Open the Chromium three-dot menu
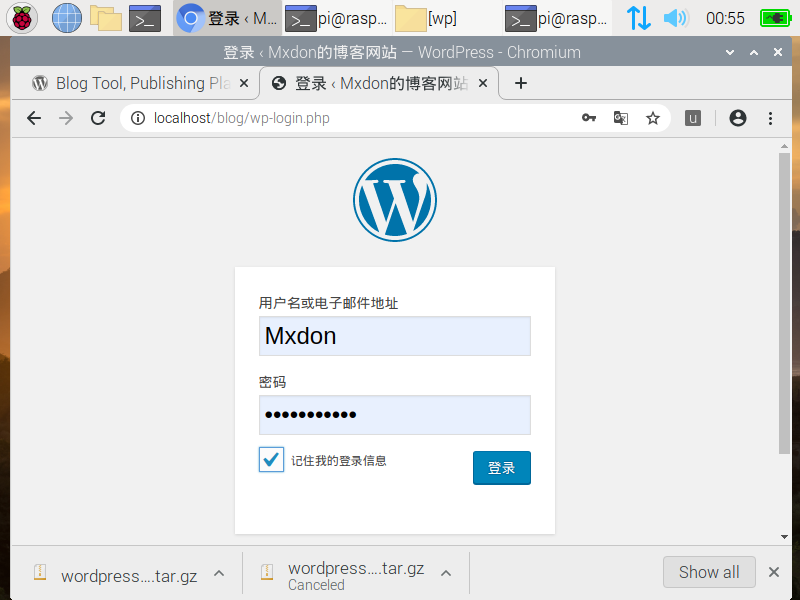 click(x=770, y=118)
